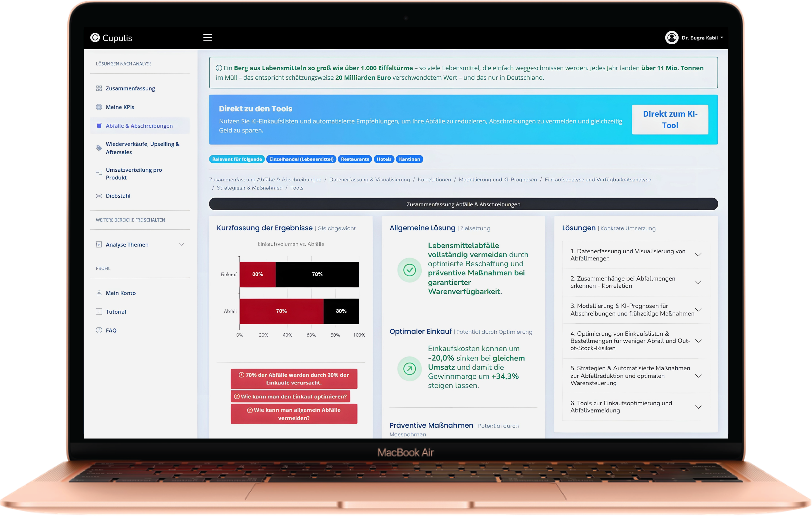Viewport: 812px width, 516px height.
Task: Click the Tutorial info icon
Action: pyautogui.click(x=99, y=311)
